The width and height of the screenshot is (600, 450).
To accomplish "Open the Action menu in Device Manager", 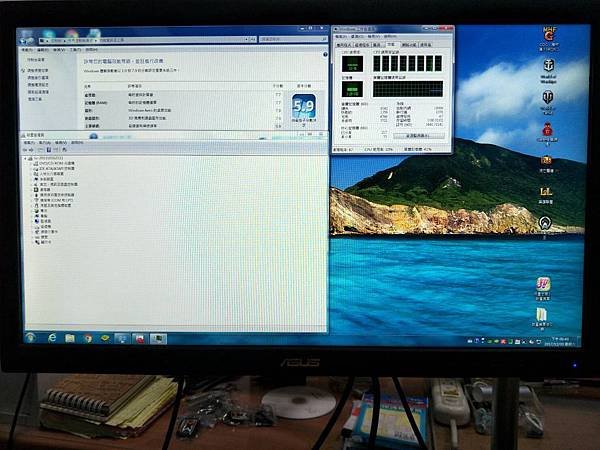I will click(45, 142).
